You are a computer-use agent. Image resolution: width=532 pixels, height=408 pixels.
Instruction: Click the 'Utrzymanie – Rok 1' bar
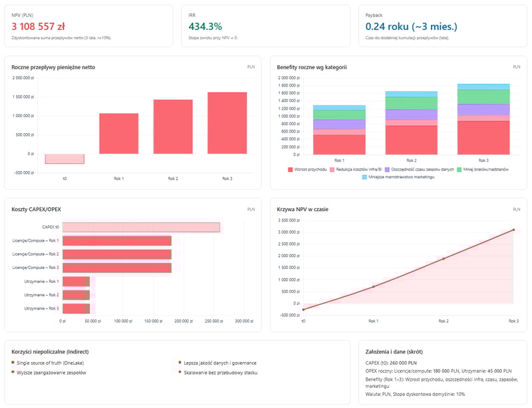coord(78,282)
